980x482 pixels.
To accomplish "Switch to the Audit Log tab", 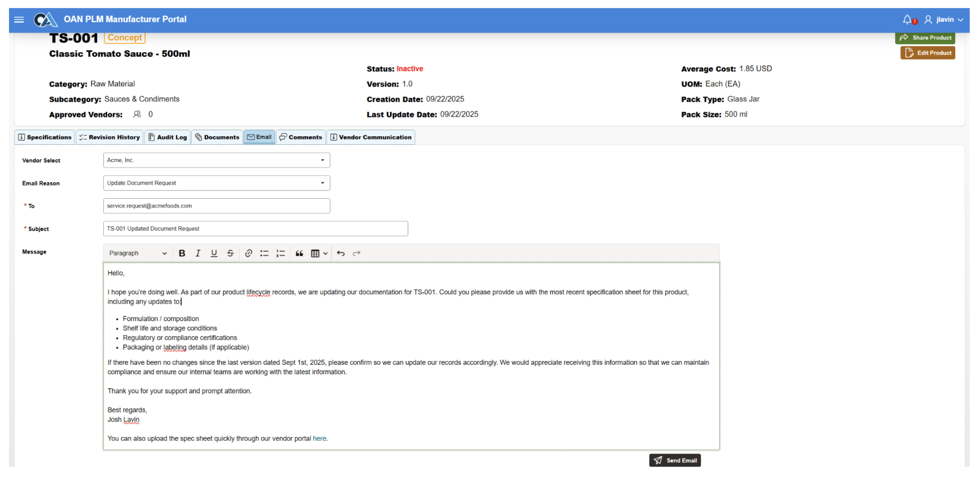I will [x=167, y=137].
